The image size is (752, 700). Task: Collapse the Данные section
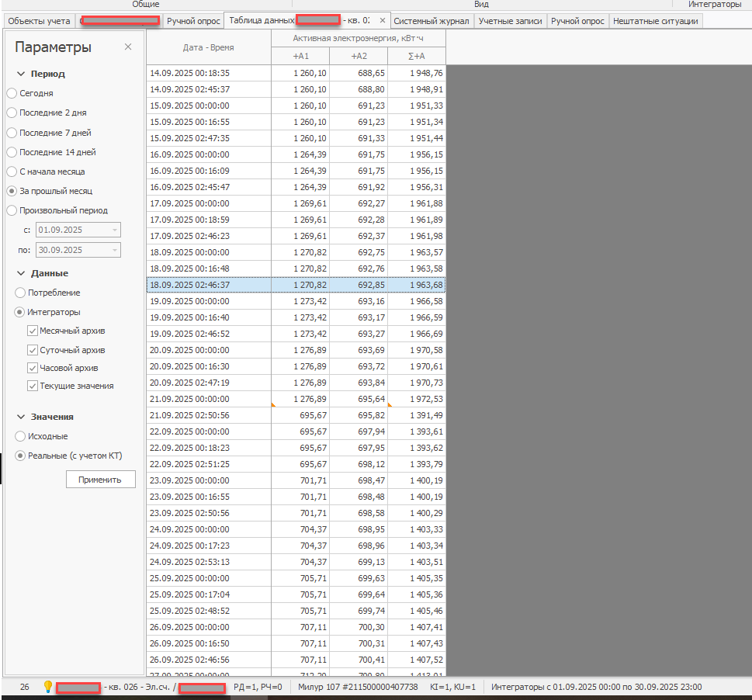point(20,274)
